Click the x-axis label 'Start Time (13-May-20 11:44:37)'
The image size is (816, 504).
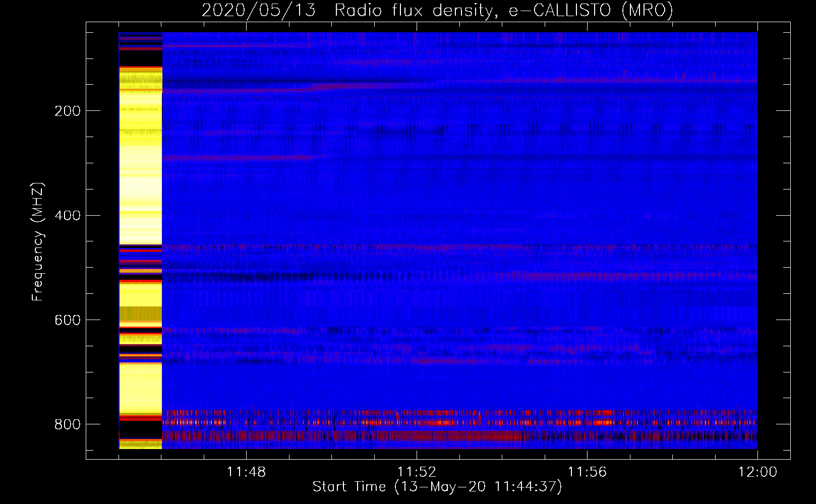pyautogui.click(x=437, y=487)
